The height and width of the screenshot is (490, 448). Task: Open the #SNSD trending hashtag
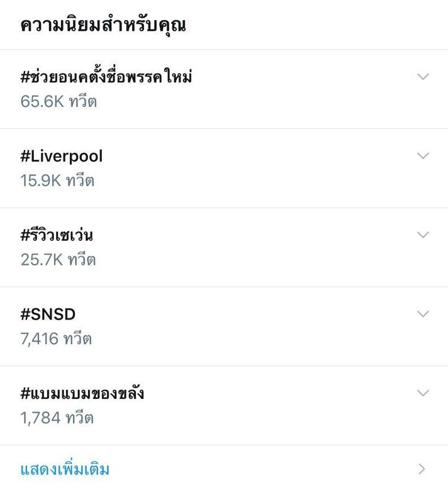click(48, 314)
